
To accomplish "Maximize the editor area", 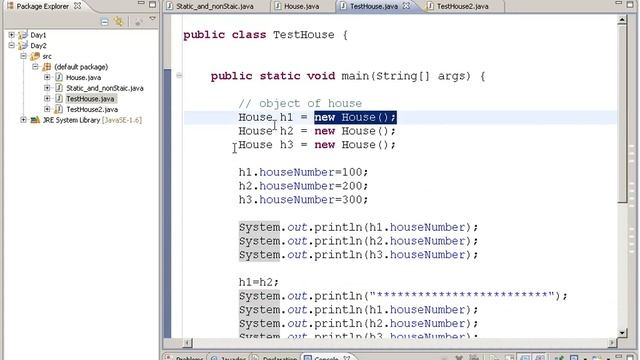I will click(631, 4).
